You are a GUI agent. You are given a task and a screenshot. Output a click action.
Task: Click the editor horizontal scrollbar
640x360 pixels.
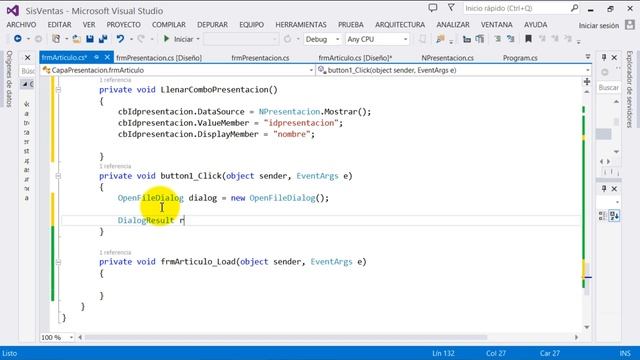286,338
